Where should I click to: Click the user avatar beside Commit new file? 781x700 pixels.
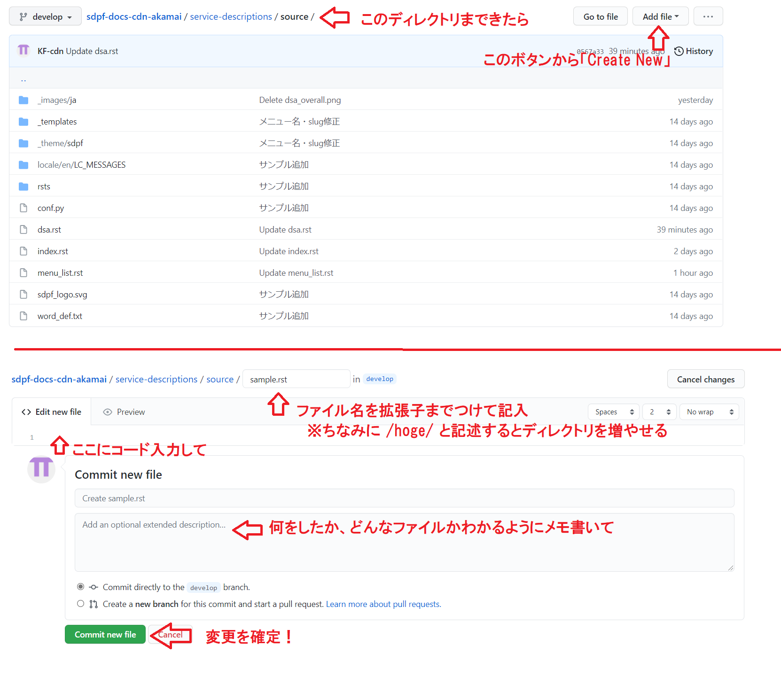point(41,469)
